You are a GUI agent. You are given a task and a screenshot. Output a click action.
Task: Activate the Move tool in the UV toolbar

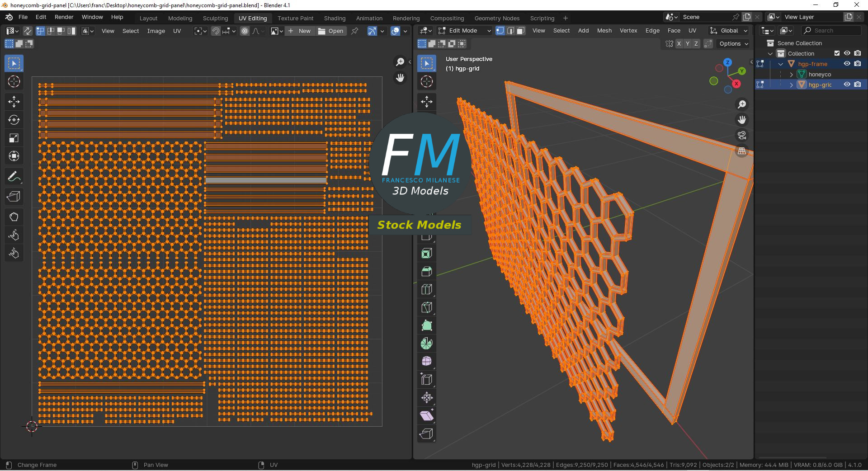pos(14,102)
